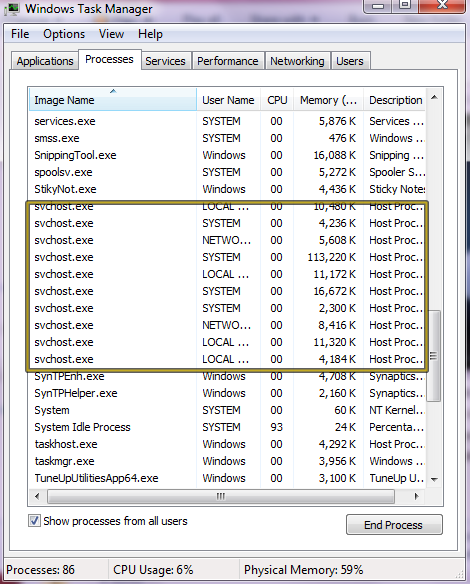Screen dimensions: 470x584
Task: Switch to the Performance tab
Action: (x=228, y=61)
